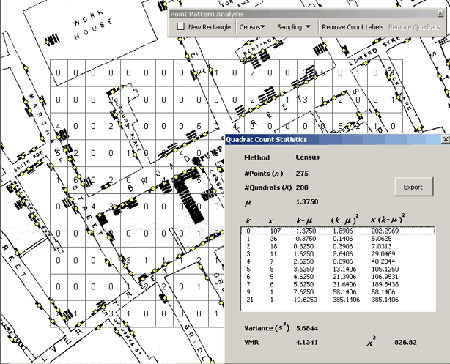Close the Point Pattern Analysis toolbar

coord(440,14)
